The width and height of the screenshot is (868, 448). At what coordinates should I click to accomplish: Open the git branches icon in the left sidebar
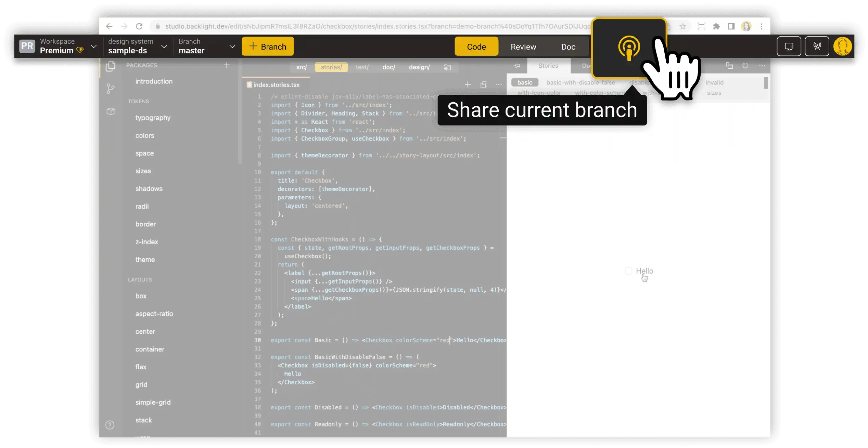110,89
